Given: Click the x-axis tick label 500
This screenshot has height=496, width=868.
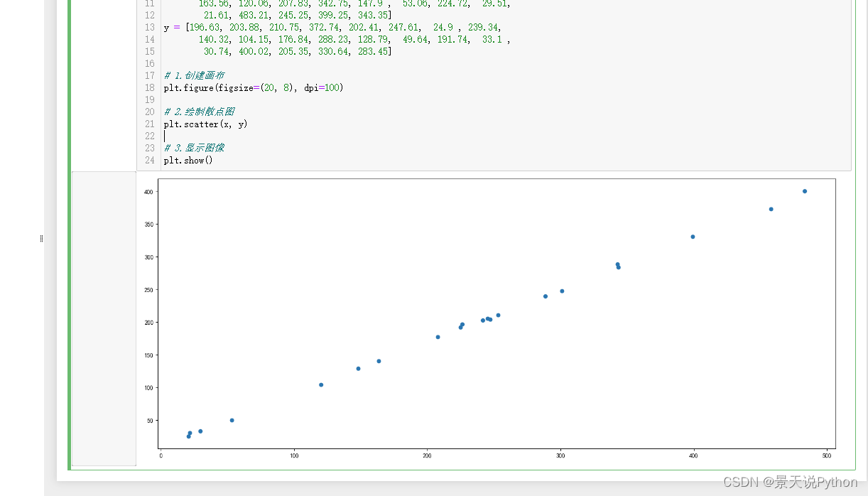Looking at the screenshot, I should [x=827, y=455].
